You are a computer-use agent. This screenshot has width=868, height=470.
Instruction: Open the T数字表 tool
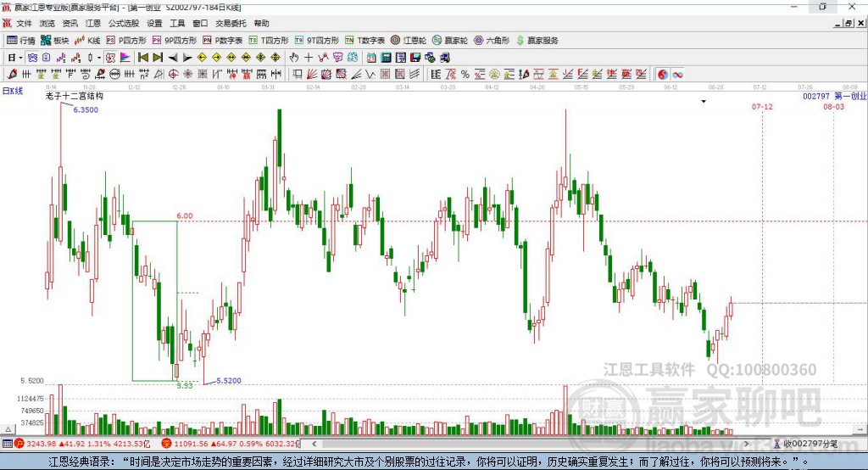pos(364,41)
